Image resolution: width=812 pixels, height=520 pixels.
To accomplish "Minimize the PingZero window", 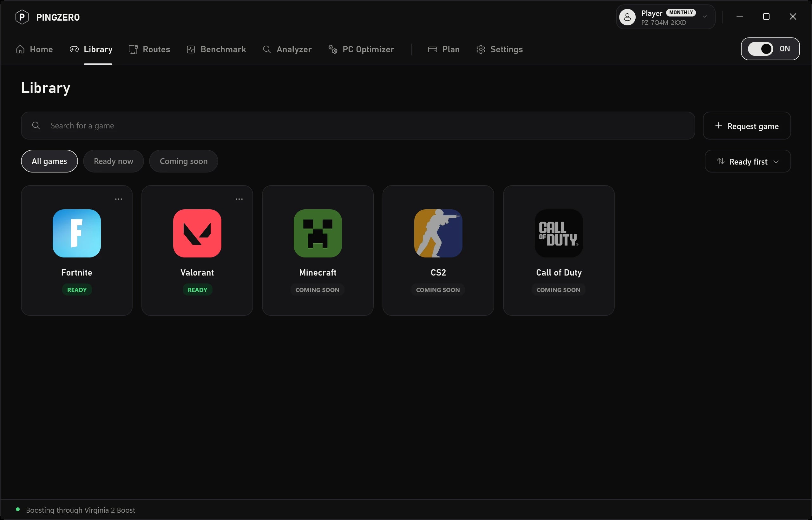I will click(739, 16).
